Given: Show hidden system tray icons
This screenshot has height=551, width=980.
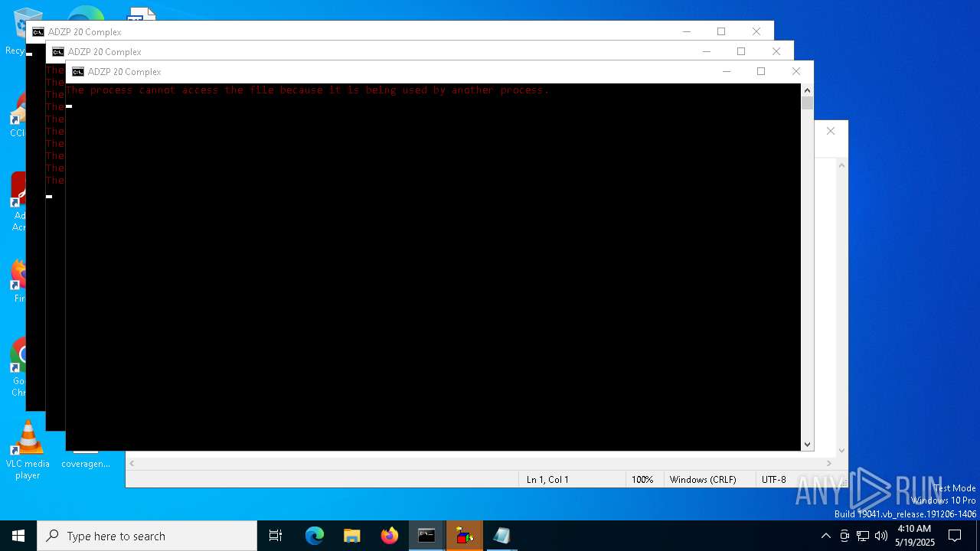Looking at the screenshot, I should [x=825, y=536].
